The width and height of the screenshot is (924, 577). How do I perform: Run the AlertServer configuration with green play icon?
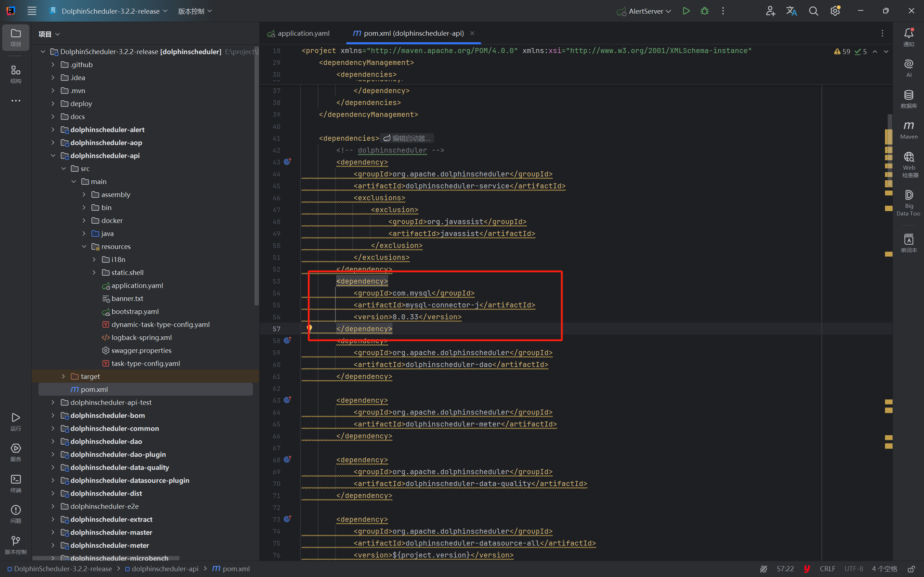[685, 11]
